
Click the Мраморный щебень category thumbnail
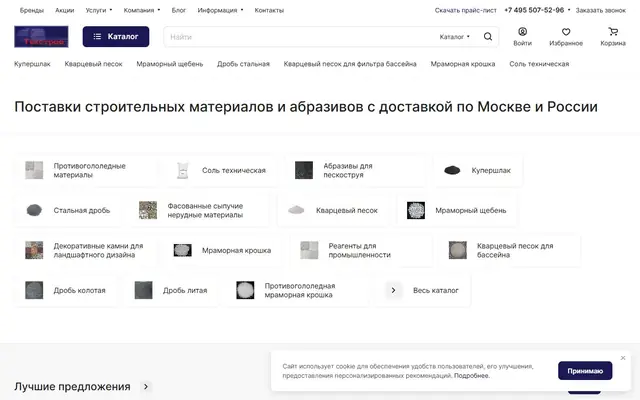coord(416,210)
